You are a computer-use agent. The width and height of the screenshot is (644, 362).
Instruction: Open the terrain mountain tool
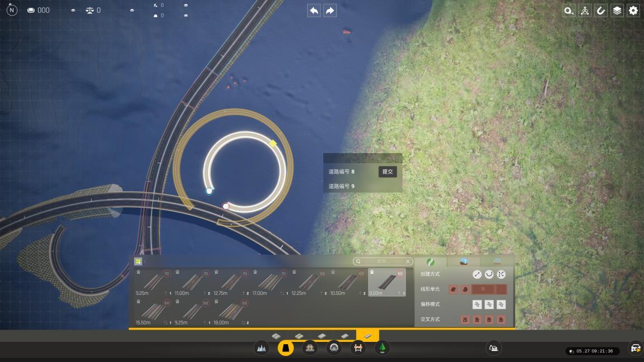(261, 349)
